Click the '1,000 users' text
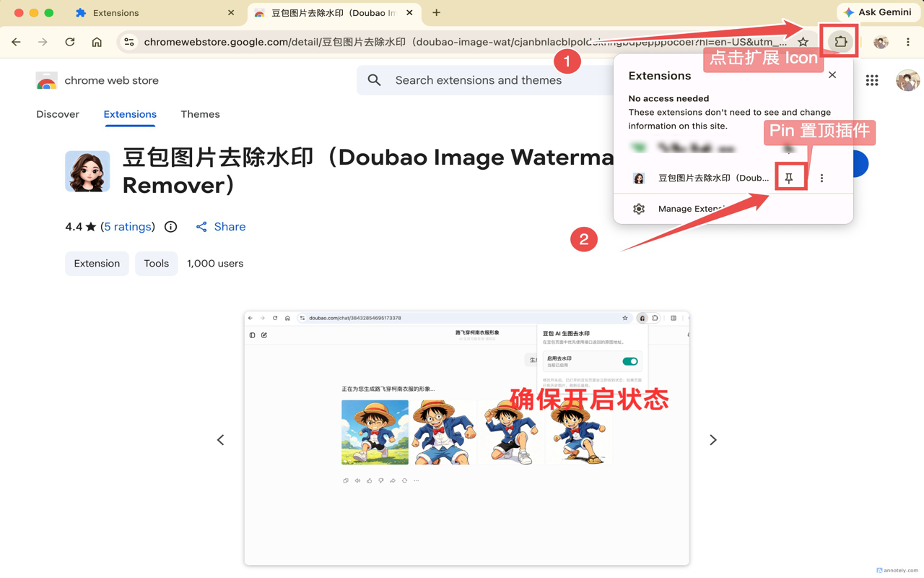 (215, 264)
